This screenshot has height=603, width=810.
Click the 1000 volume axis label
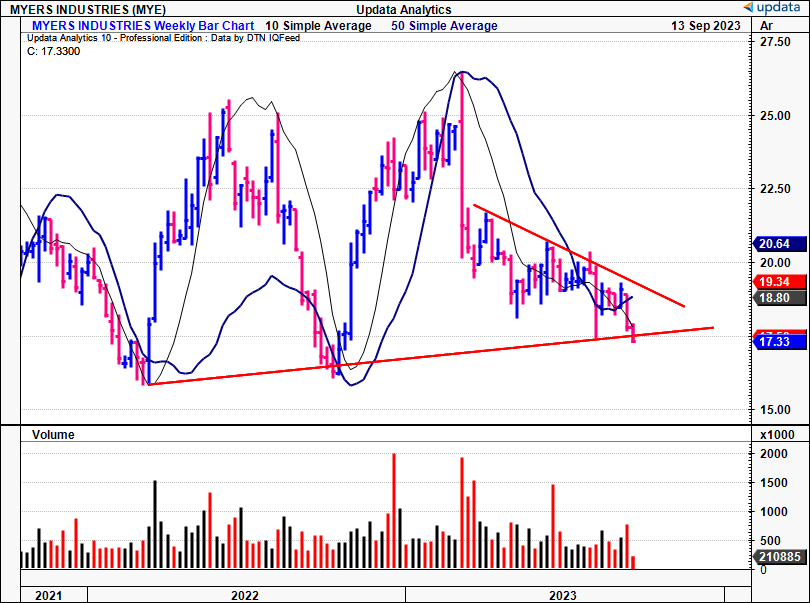[x=774, y=512]
